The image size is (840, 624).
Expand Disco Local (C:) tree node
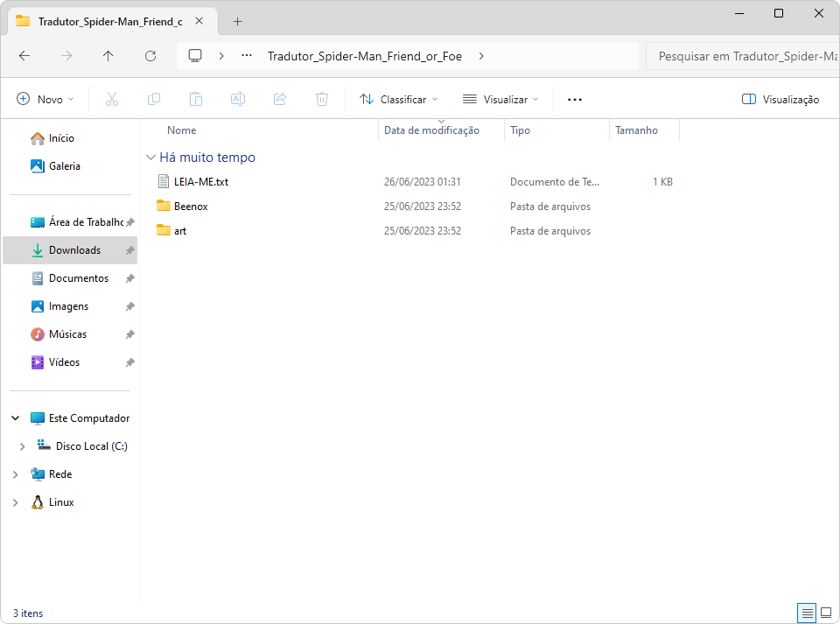coord(22,446)
